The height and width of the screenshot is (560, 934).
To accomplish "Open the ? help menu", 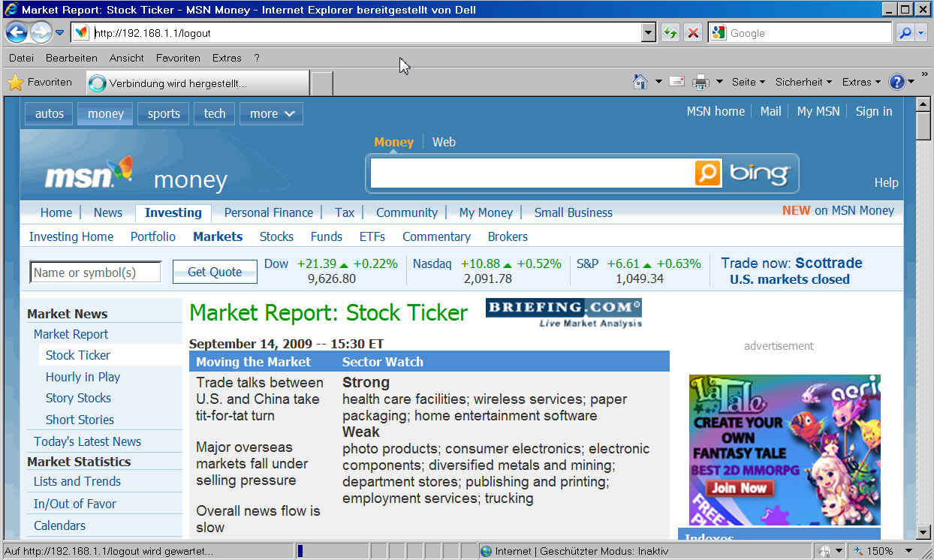I will coord(257,58).
